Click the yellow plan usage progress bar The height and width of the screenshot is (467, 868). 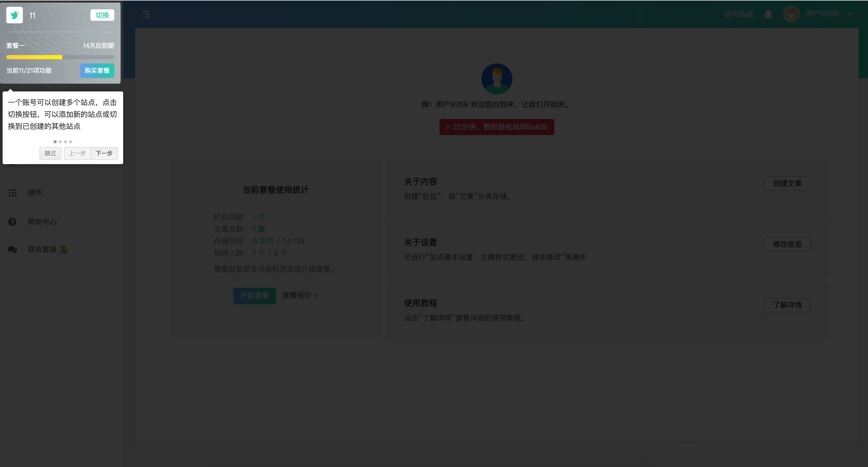point(60,57)
